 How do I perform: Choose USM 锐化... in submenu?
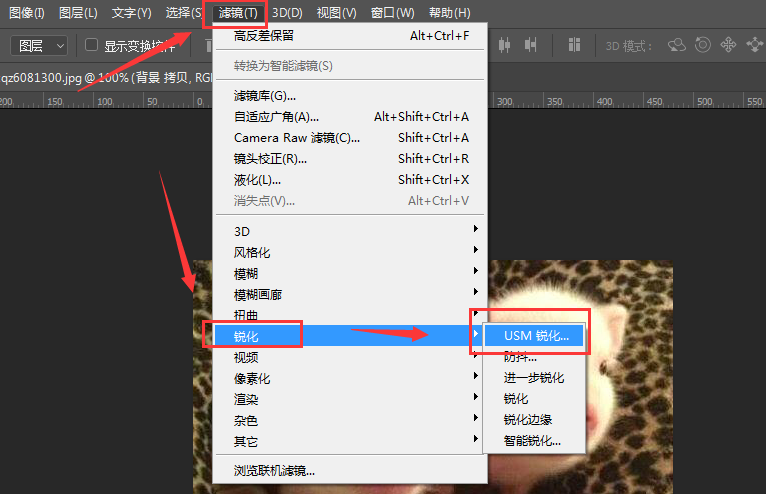534,336
